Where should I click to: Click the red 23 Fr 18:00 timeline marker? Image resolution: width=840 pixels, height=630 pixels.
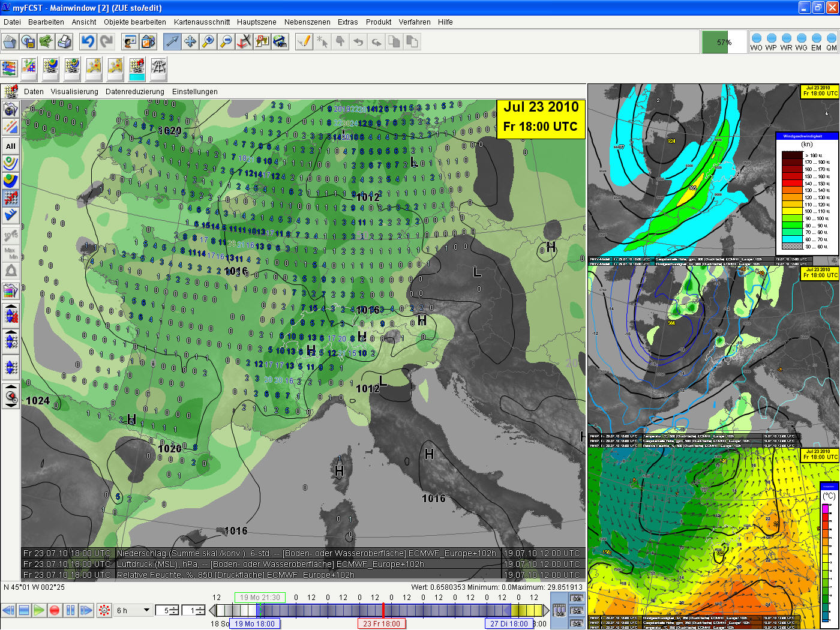click(x=381, y=623)
